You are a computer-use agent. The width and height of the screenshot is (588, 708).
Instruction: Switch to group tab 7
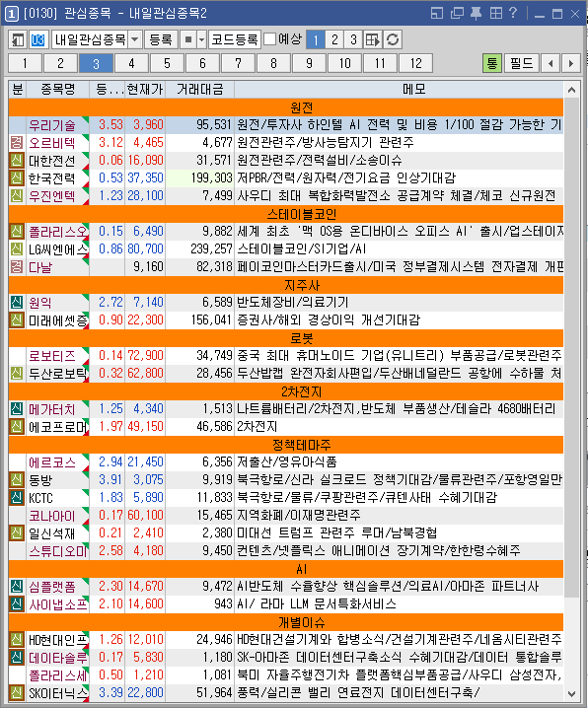tap(238, 63)
